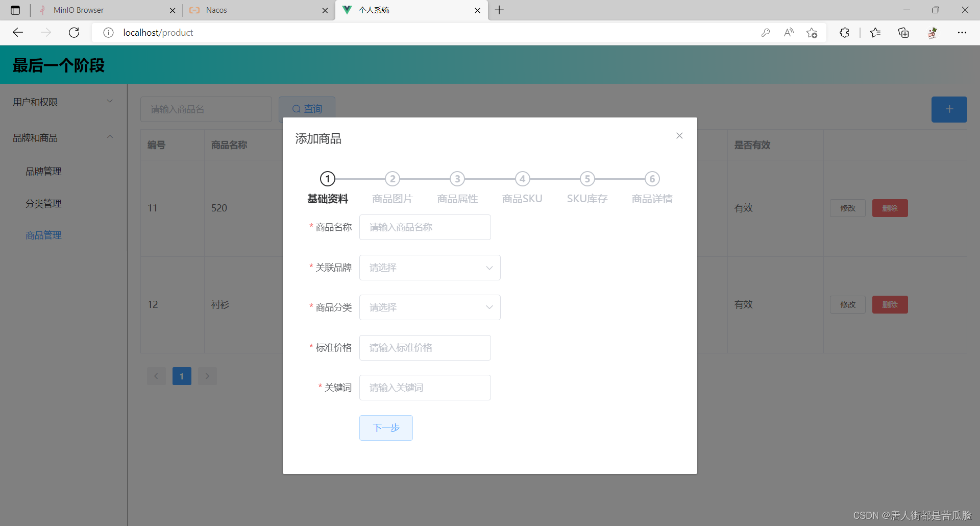
Task: Focus the 请输入商品名 search field
Action: (x=206, y=109)
